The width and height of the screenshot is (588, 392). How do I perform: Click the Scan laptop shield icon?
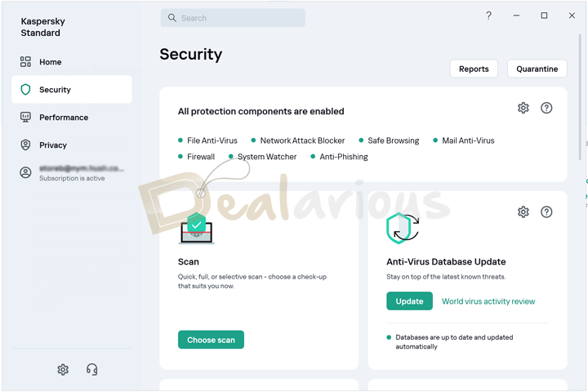pyautogui.click(x=197, y=228)
